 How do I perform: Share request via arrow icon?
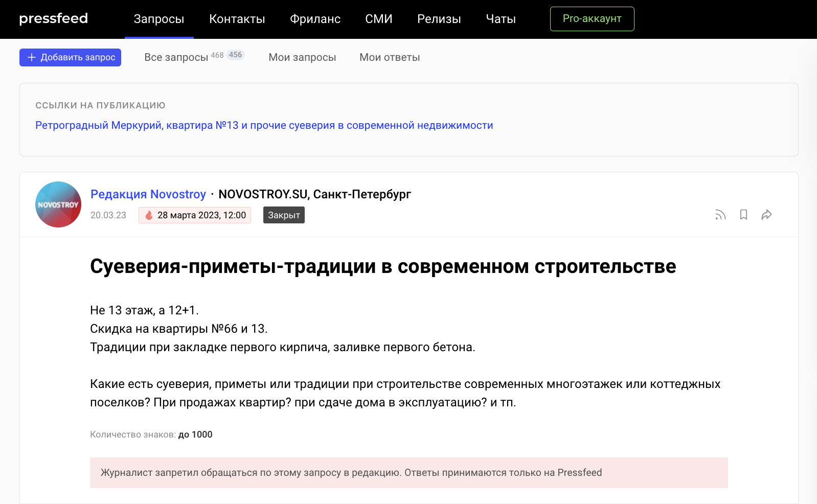point(766,215)
